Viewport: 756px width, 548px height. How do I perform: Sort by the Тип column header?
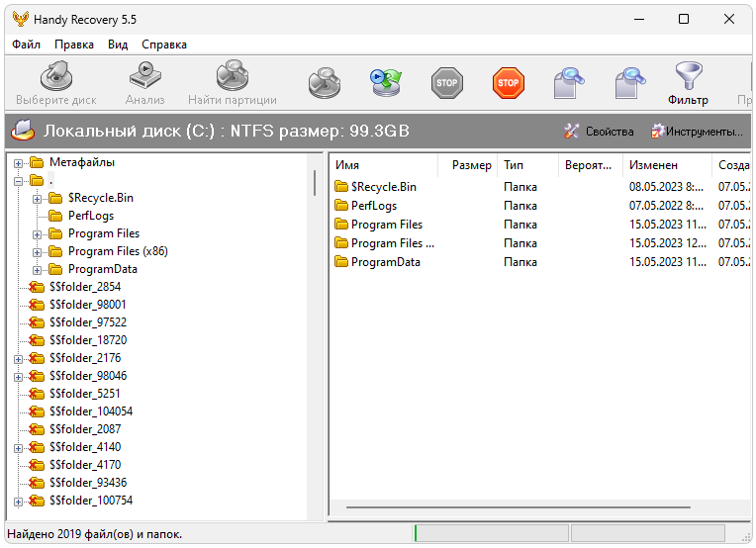point(528,165)
